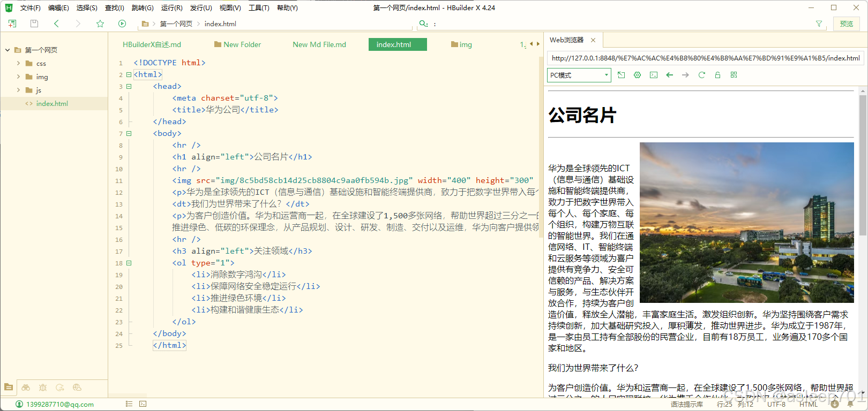Open the 视图(V) menu
The image size is (868, 411).
[x=230, y=8]
